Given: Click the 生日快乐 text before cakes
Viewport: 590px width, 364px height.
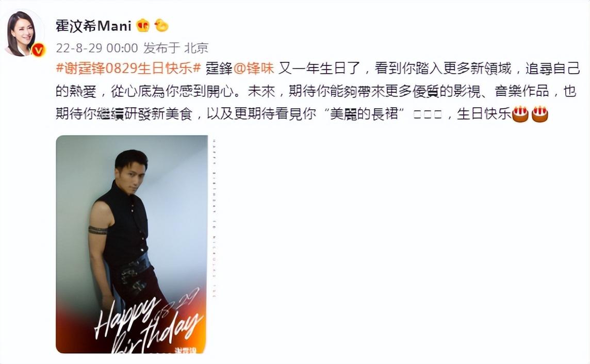Looking at the screenshot, I should tap(484, 113).
